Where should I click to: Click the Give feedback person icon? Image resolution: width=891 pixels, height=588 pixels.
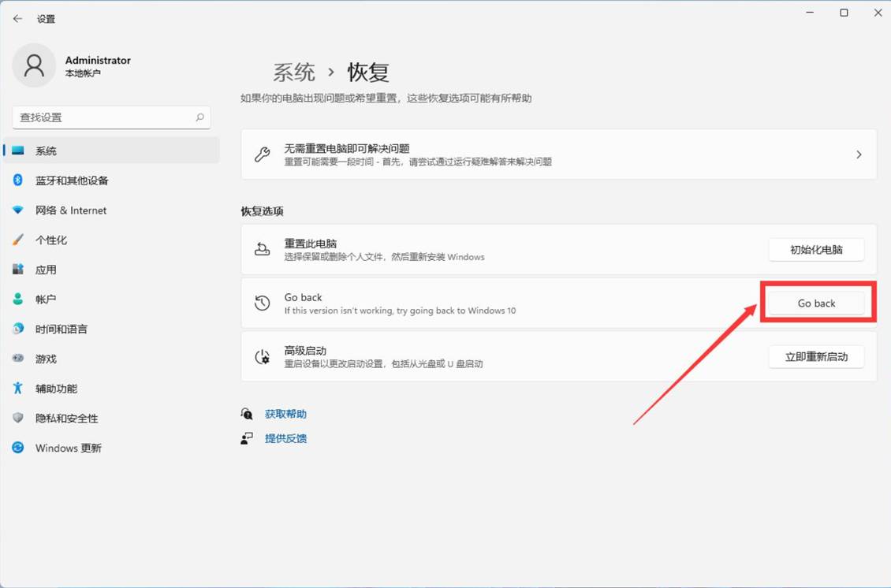click(247, 438)
